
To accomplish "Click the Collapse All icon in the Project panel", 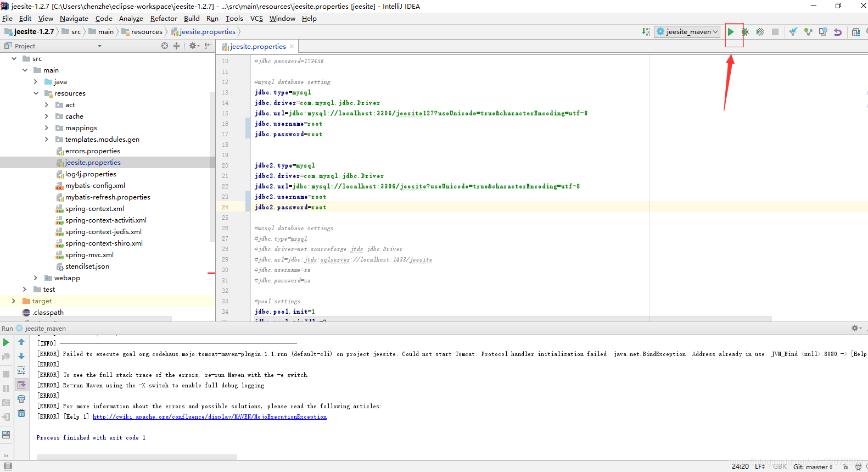I will coord(176,46).
